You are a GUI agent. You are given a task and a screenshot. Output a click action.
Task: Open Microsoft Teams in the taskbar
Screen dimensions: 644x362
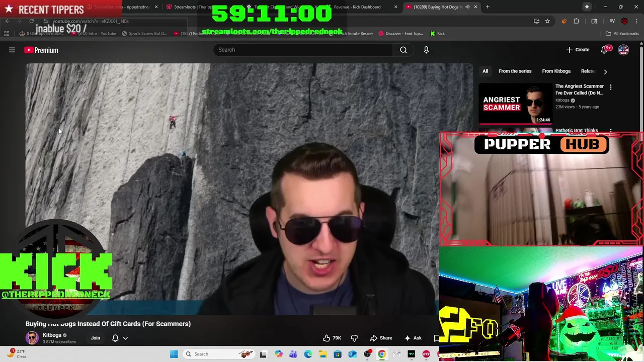pos(293,354)
